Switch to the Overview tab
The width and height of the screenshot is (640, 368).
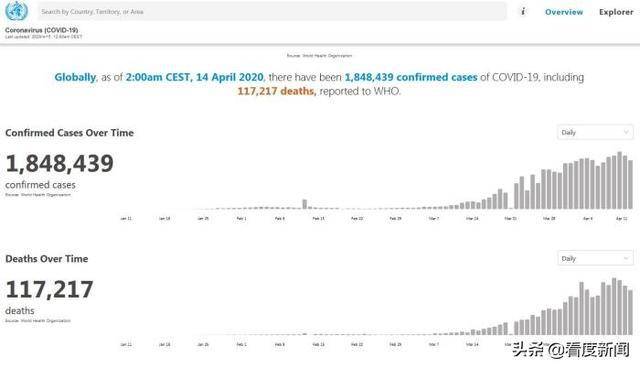tap(564, 12)
